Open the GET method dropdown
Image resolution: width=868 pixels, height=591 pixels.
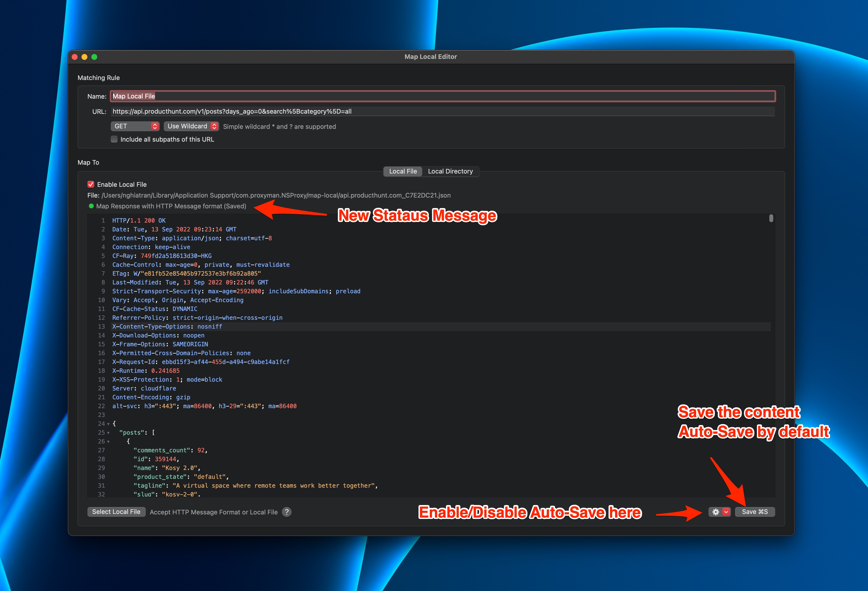tap(135, 126)
